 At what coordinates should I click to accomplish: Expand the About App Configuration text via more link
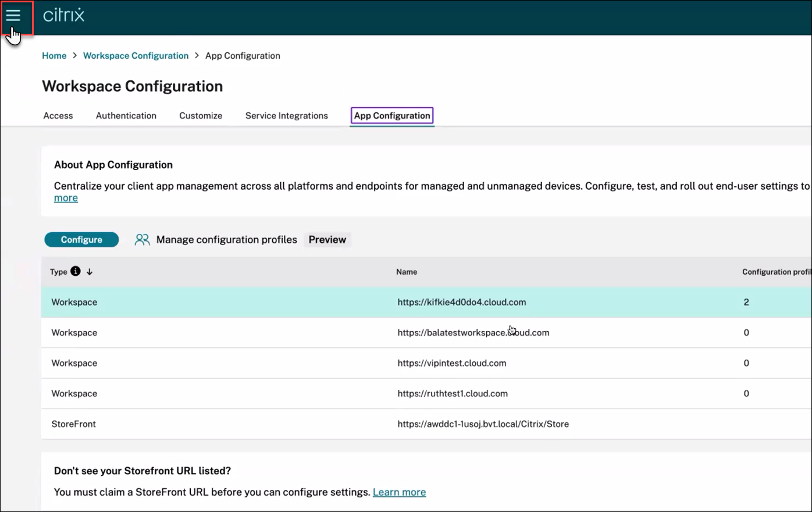click(x=65, y=198)
